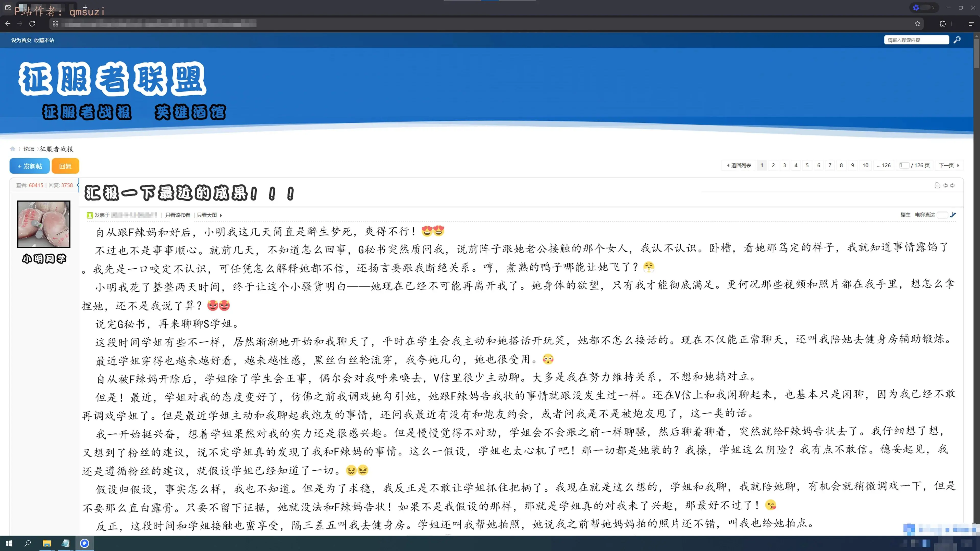Switch to the browser icon on the taskbar
This screenshot has height=551, width=980.
pyautogui.click(x=84, y=543)
